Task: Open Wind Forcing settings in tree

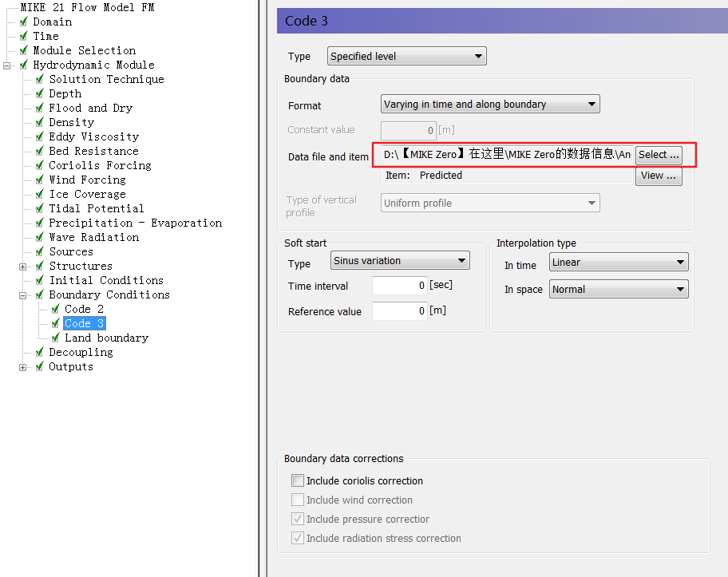Action: click(x=88, y=180)
